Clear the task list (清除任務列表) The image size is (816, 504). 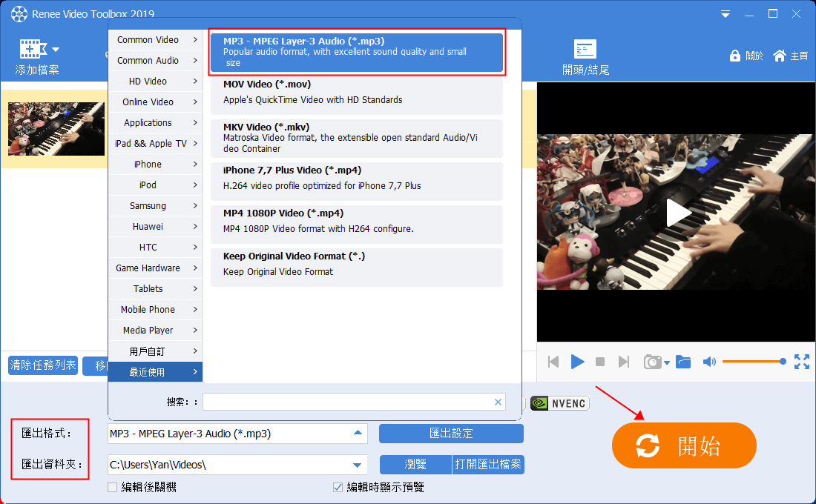pos(43,365)
